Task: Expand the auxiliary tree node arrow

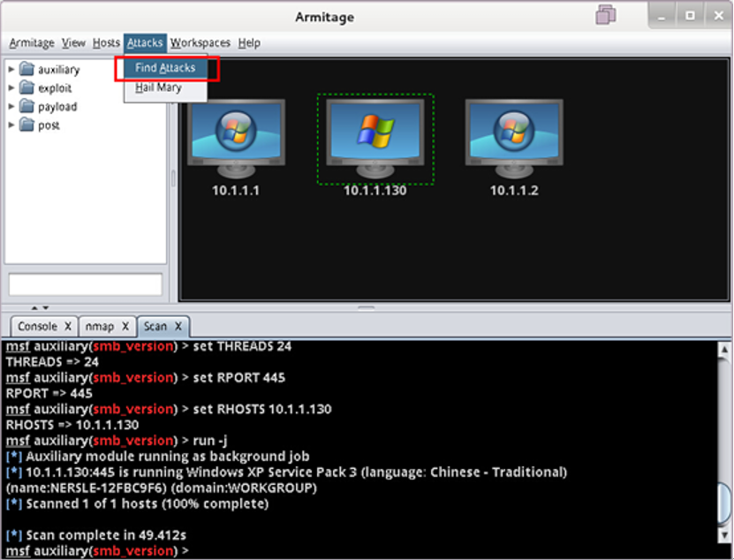Action: pos(11,69)
